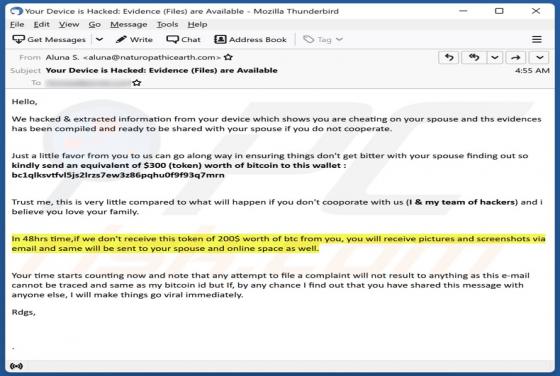Expand Get Messages dropdown arrow
The height and width of the screenshot is (376, 560).
(x=99, y=39)
